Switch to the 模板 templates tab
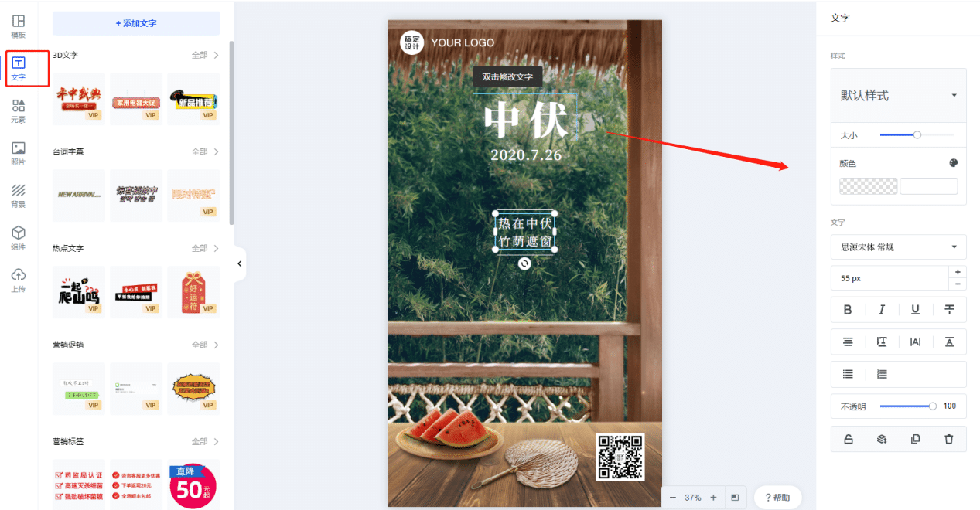This screenshot has width=980, height=510. (19, 26)
